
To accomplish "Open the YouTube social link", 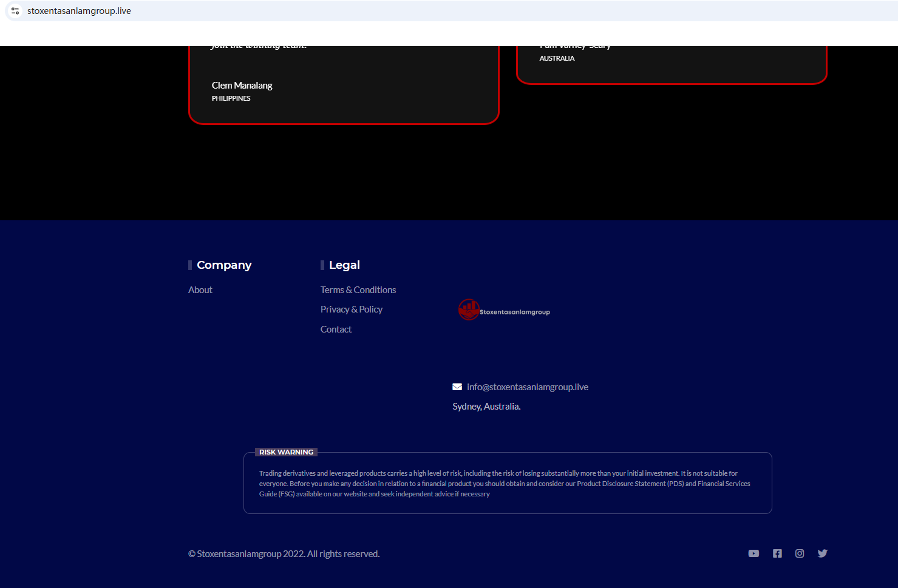I will point(753,553).
